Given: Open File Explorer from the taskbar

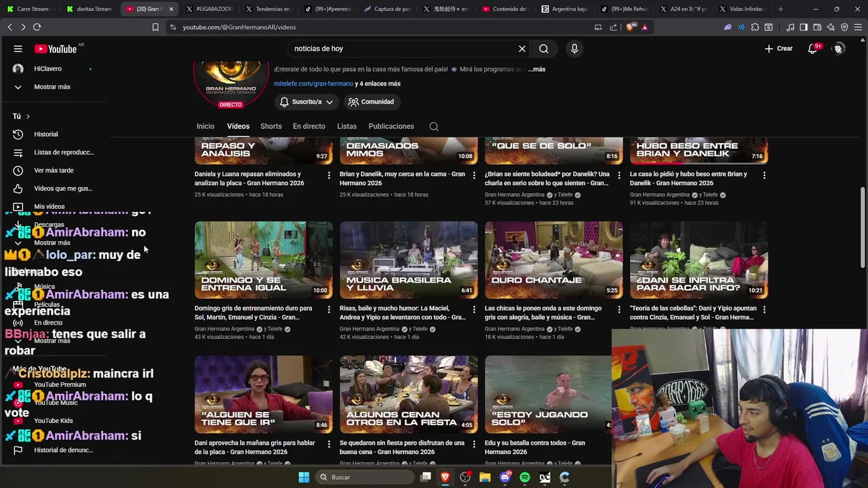Looking at the screenshot, I should coord(485,477).
